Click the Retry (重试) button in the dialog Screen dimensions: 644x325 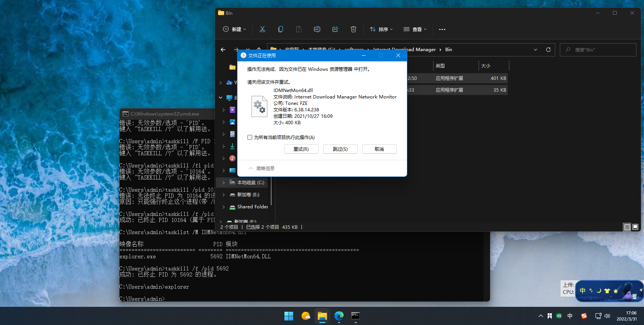click(x=301, y=149)
